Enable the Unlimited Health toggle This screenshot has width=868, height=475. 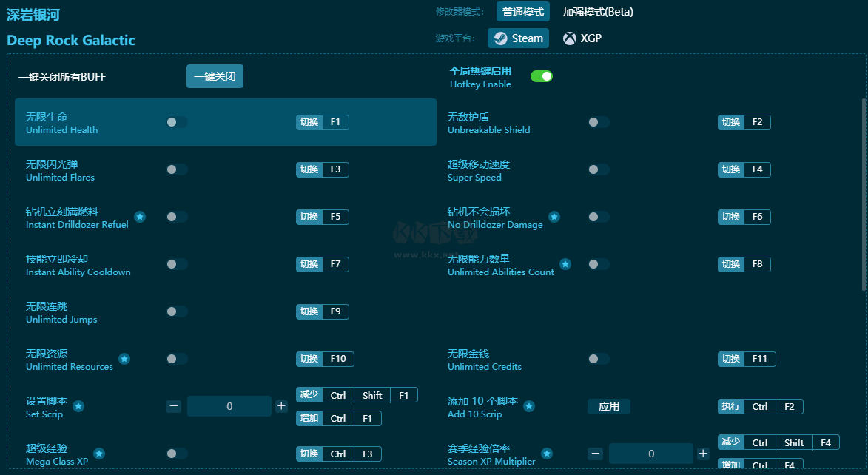click(x=177, y=122)
